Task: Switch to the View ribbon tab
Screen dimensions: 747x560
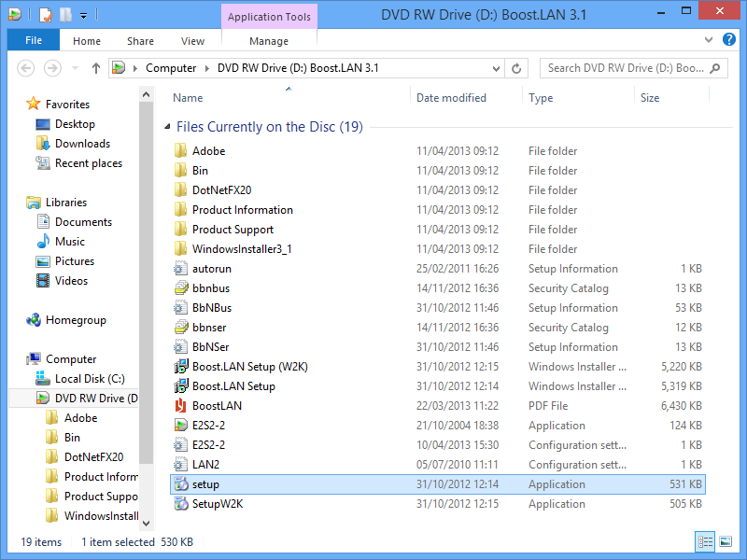Action: (192, 41)
